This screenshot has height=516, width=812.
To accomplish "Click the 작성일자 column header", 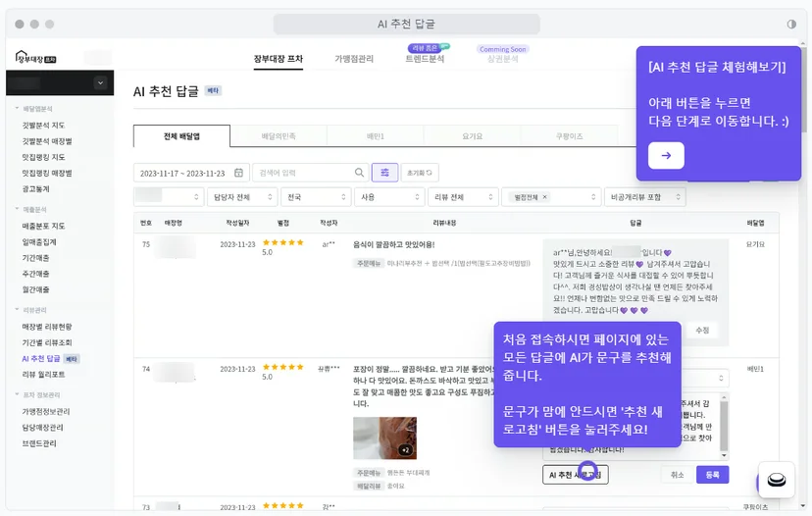I will click(237, 223).
